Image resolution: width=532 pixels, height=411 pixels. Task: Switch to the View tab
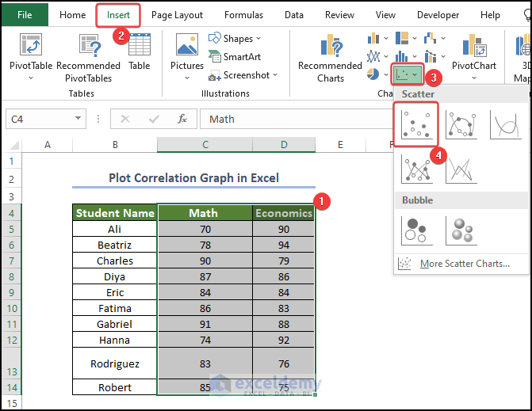[x=385, y=15]
